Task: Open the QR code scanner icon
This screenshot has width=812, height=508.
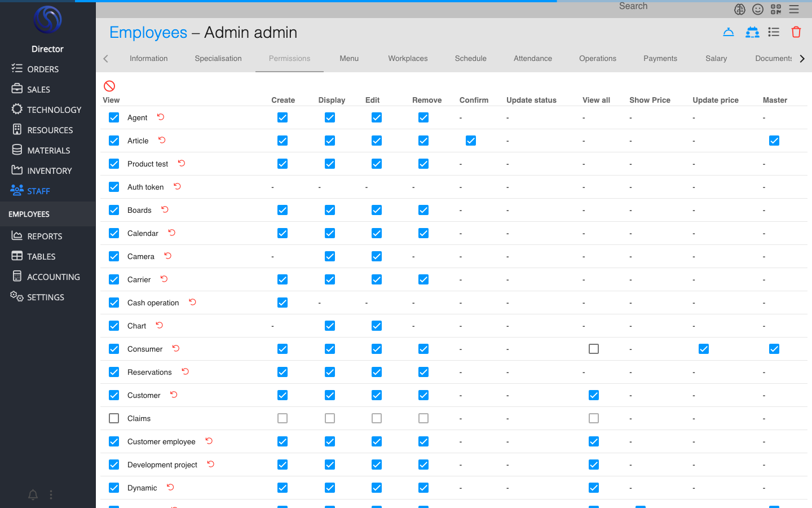Action: (776, 9)
